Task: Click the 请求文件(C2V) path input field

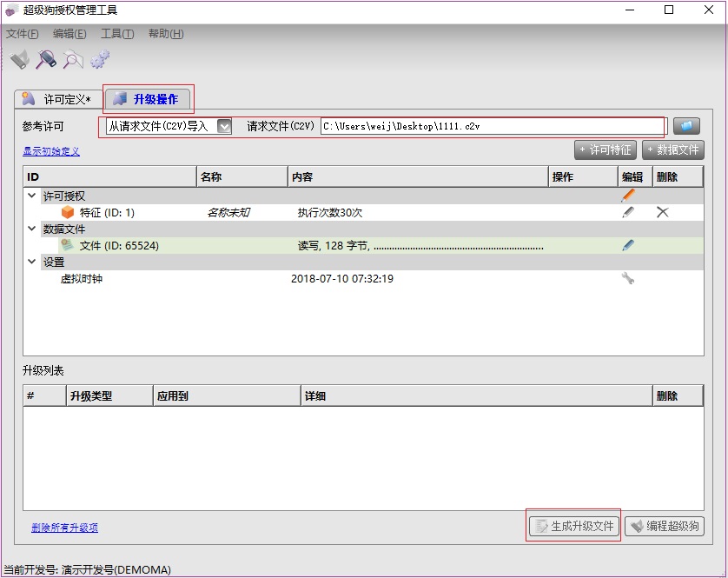Action: (491, 126)
